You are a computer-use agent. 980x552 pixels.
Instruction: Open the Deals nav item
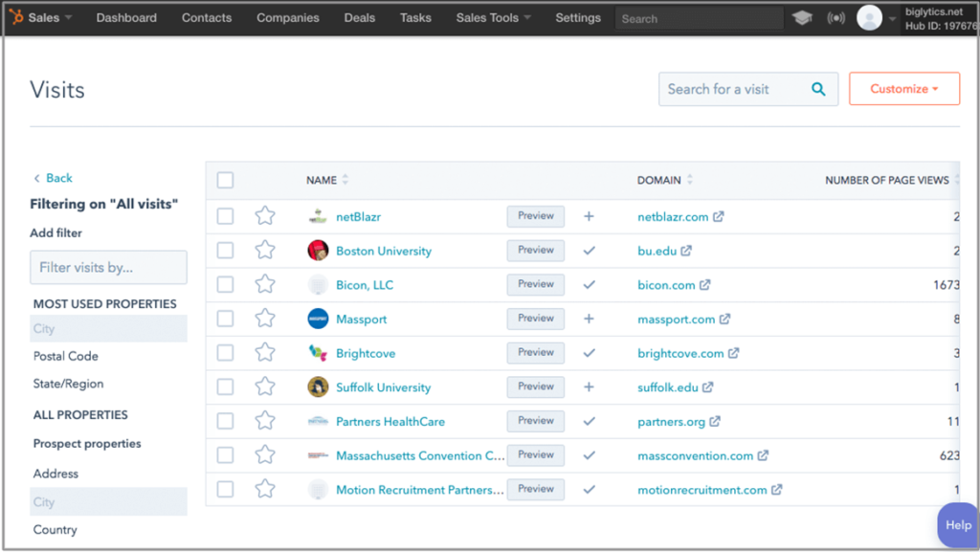pyautogui.click(x=360, y=18)
